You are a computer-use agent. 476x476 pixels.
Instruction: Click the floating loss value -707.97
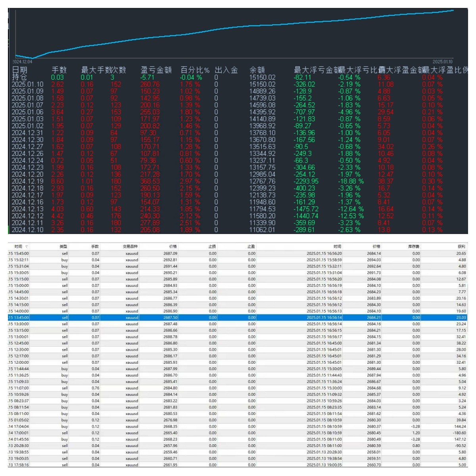304,112
